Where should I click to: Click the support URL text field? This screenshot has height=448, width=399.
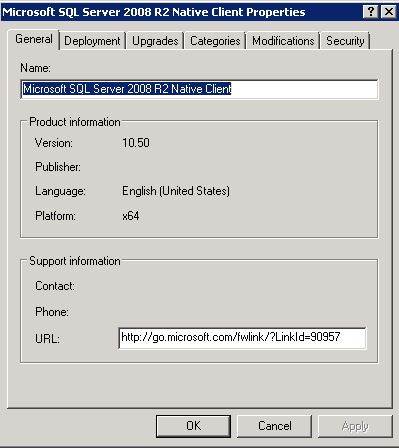tap(242, 338)
